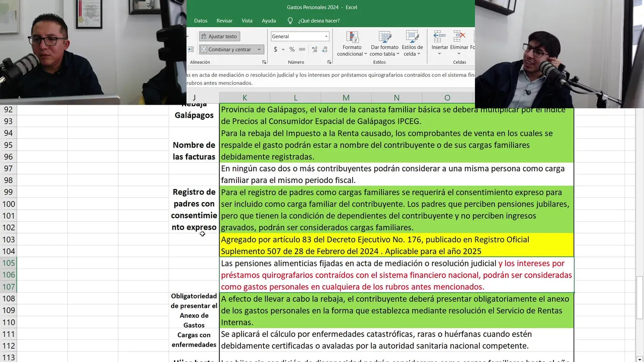Image resolution: width=644 pixels, height=362 pixels.
Task: Select 'A efecto de llevar a cabo' cell
Action: [x=396, y=310]
